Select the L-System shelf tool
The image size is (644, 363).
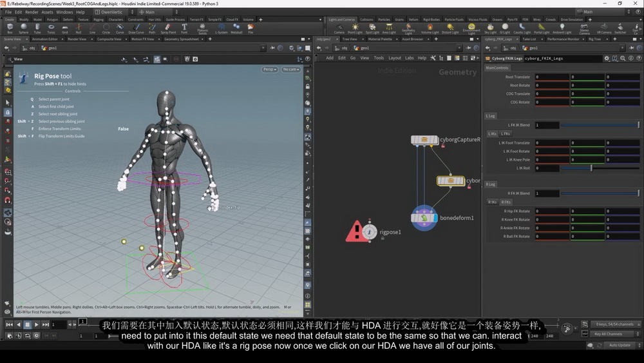222,28
